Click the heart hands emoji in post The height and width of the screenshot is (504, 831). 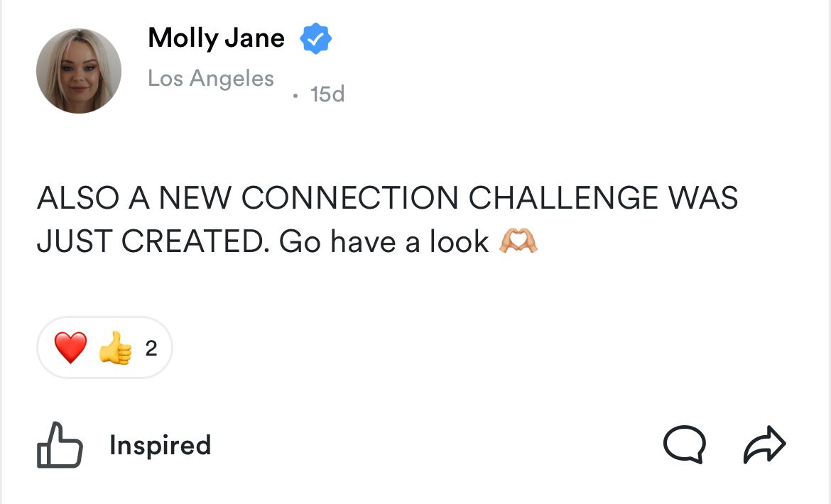pyautogui.click(x=518, y=242)
